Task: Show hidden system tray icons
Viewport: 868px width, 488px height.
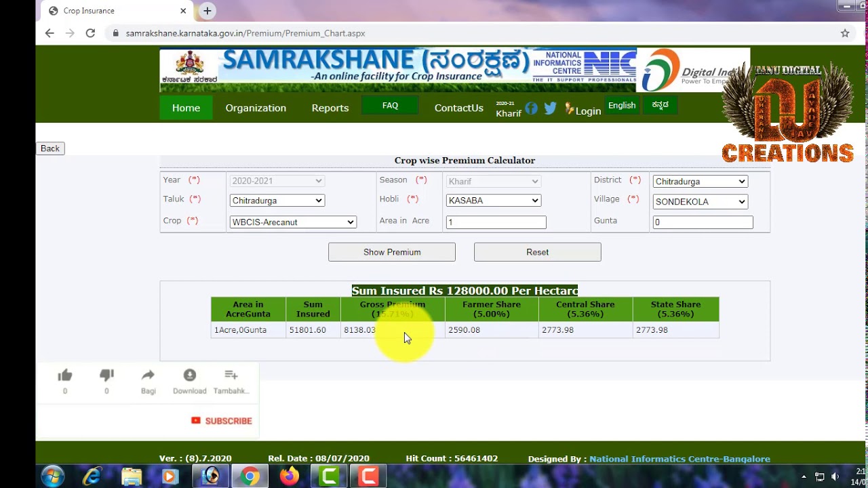Action: click(804, 476)
